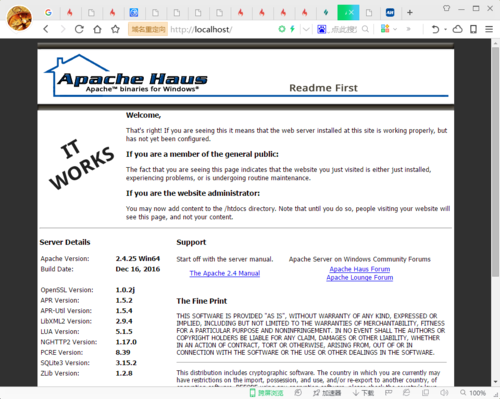Visit the Apache Haus Forum link
The height and width of the screenshot is (399, 500).
[x=360, y=269]
